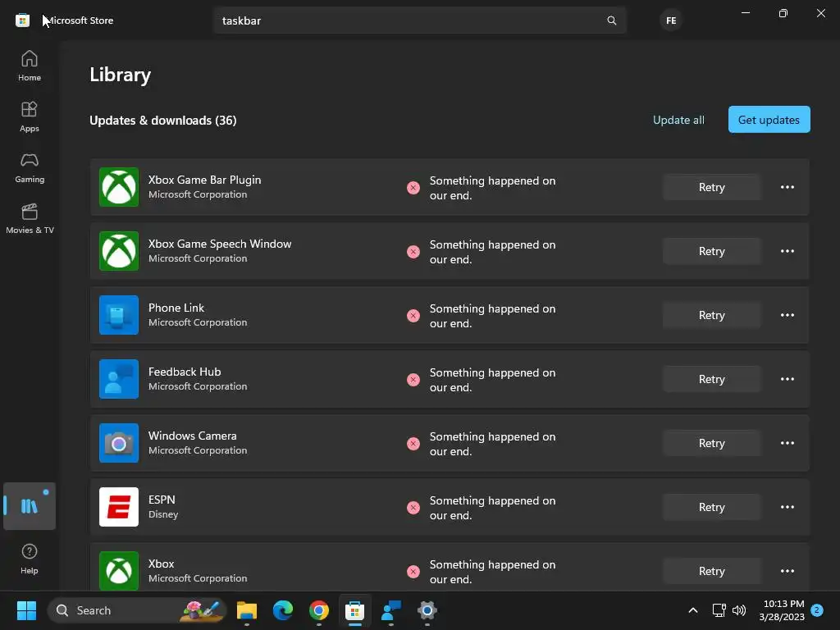
Task: Open the Feedback Hub title
Action: point(185,372)
